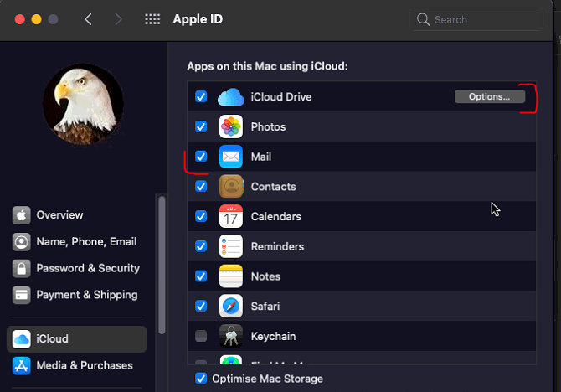
Task: Click the "Apple ID" window title
Action: (x=198, y=19)
